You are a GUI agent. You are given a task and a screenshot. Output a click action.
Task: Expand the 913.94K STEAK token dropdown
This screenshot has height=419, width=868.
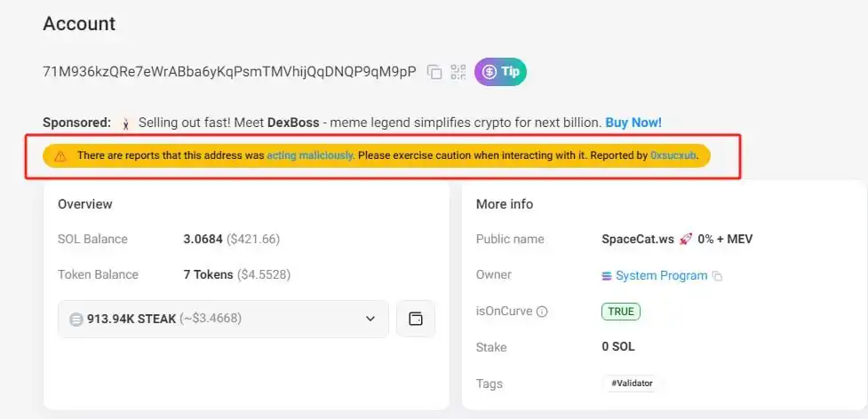[222, 319]
